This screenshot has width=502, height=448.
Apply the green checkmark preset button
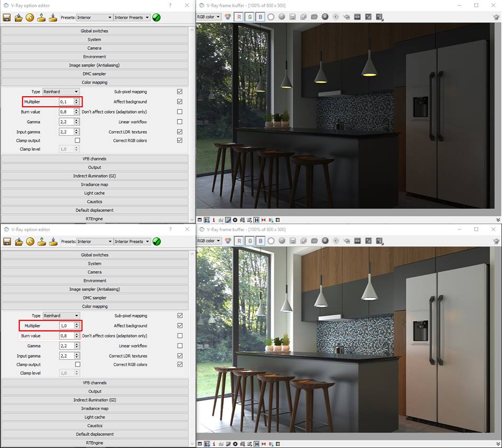tap(156, 17)
